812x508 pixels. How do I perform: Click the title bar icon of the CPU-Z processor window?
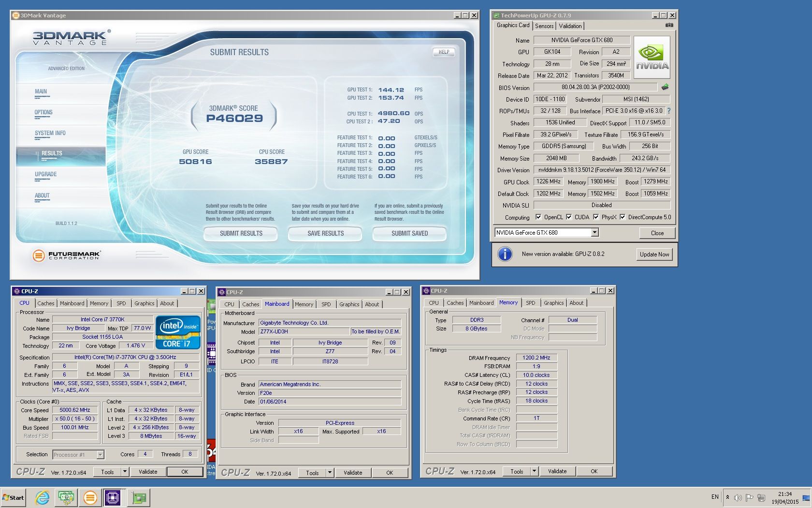[x=17, y=291]
